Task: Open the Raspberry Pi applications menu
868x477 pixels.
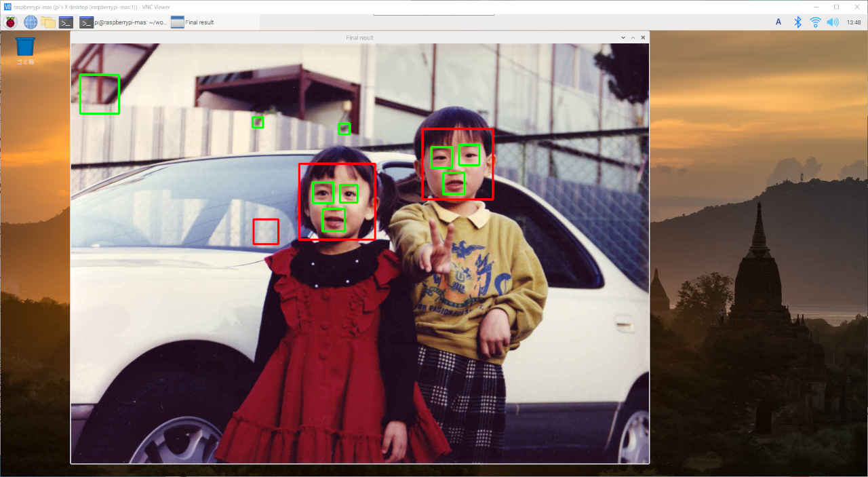Action: [x=11, y=22]
